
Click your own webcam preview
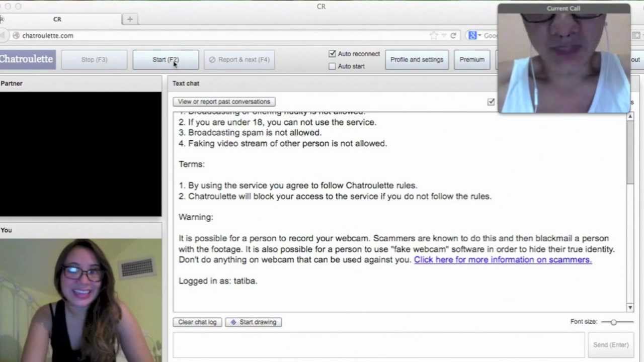(x=80, y=300)
